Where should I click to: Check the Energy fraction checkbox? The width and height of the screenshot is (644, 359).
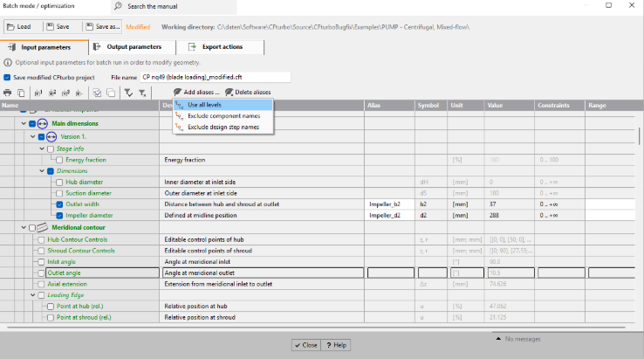click(59, 160)
